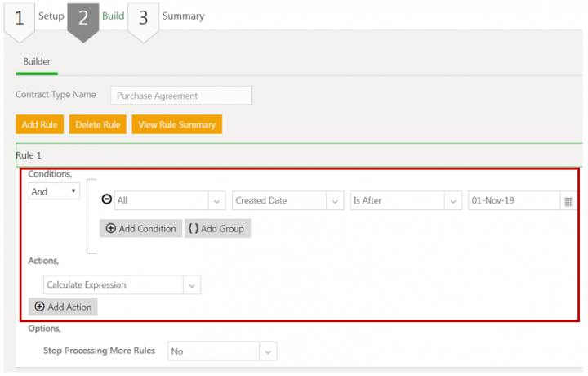The width and height of the screenshot is (588, 376).
Task: Expand the Is After operator dropdown
Action: (x=406, y=200)
